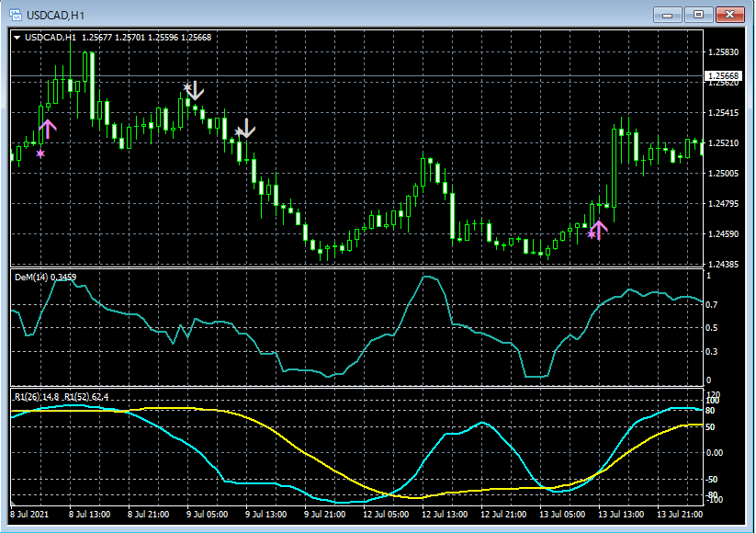Click the 12 Jul 21:00 time label
756x533 pixels.
pos(503,515)
